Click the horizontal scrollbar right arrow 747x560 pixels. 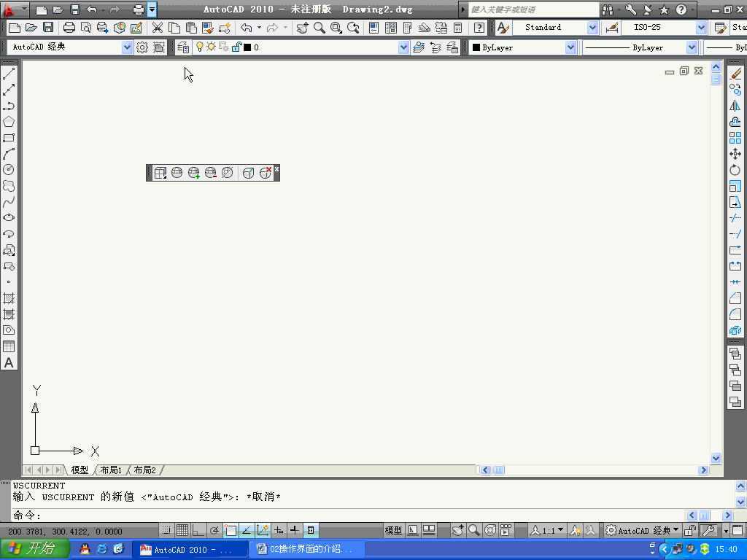tap(704, 470)
